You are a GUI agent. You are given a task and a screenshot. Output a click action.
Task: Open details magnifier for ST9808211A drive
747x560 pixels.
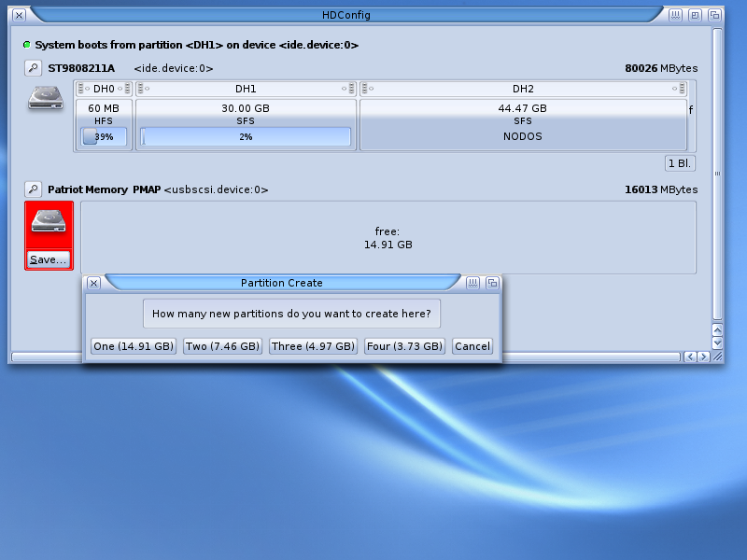click(x=33, y=68)
